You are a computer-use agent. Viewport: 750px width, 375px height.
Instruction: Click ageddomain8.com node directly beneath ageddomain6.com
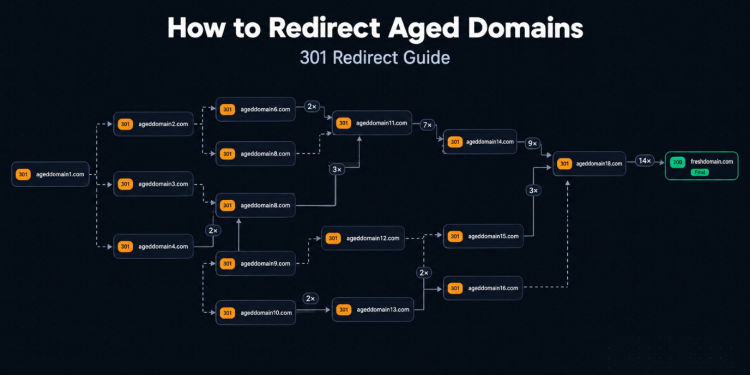pyautogui.click(x=255, y=154)
